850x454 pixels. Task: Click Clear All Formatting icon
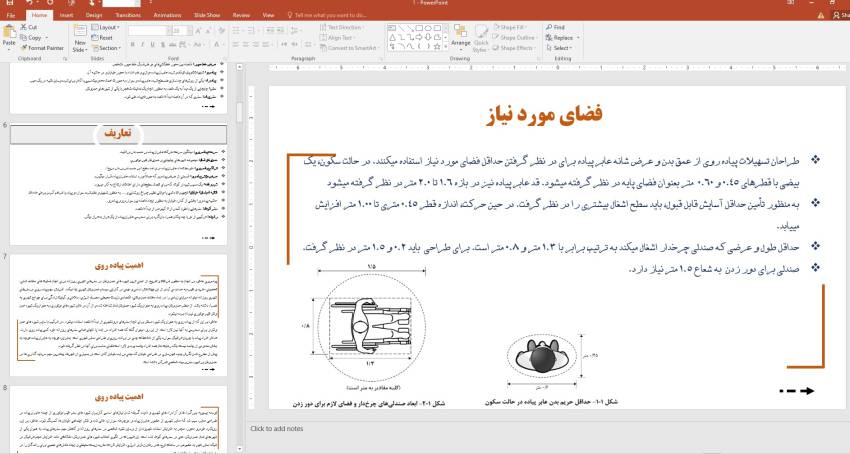coord(221,31)
